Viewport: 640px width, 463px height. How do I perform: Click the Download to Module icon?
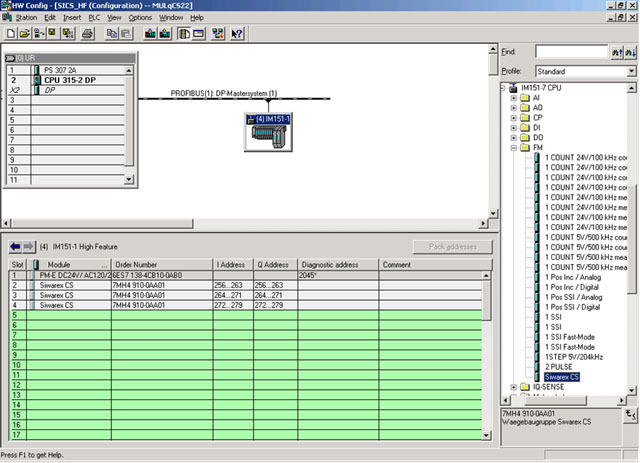(x=149, y=33)
